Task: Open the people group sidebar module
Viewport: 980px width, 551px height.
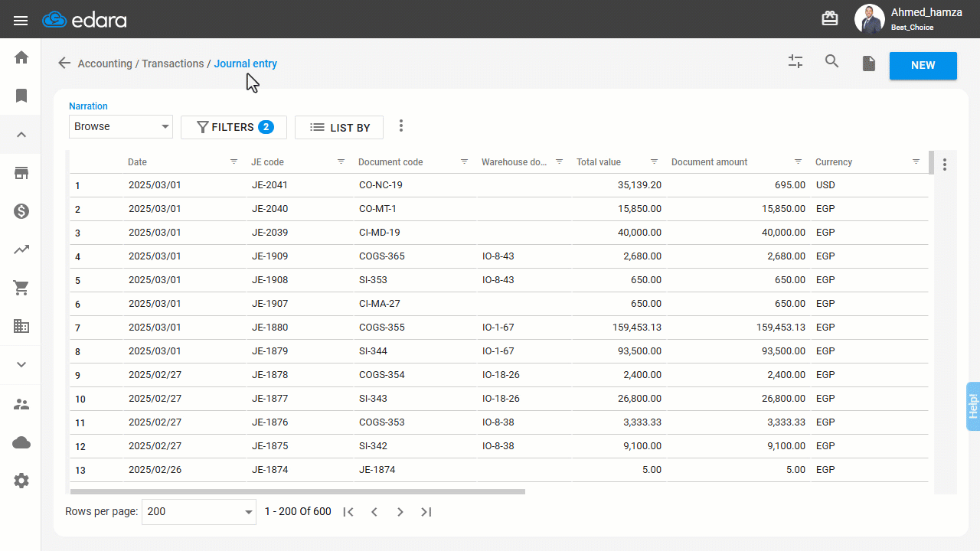Action: (21, 404)
